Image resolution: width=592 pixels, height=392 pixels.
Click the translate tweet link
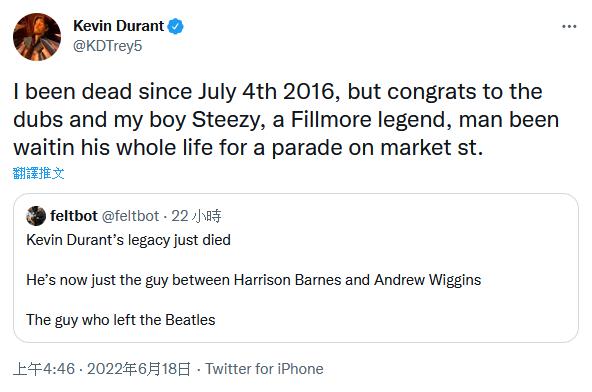click(x=39, y=173)
